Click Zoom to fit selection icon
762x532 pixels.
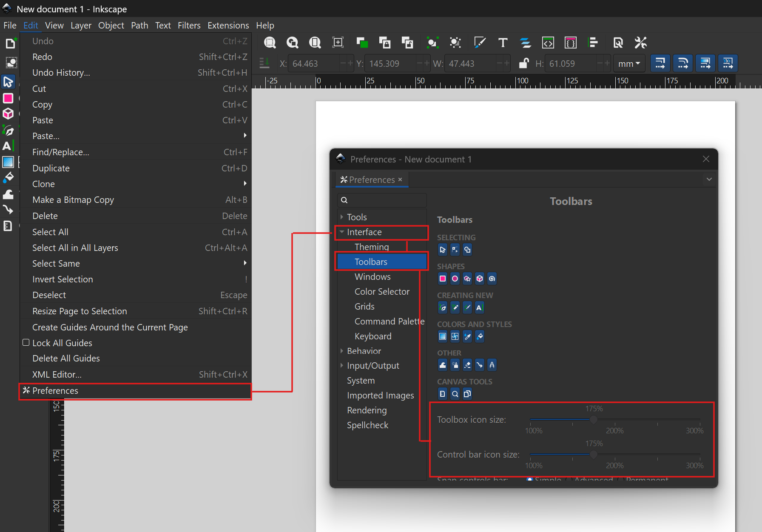pos(270,43)
